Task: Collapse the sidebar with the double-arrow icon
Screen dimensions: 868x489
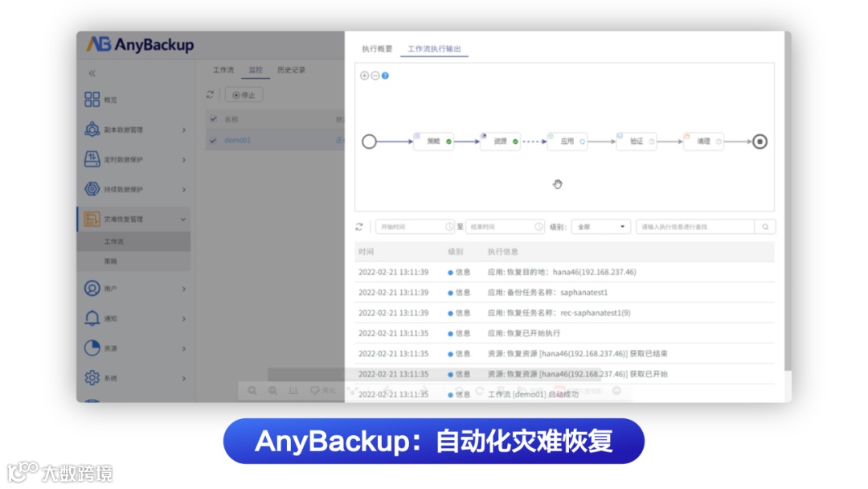Action: point(92,73)
